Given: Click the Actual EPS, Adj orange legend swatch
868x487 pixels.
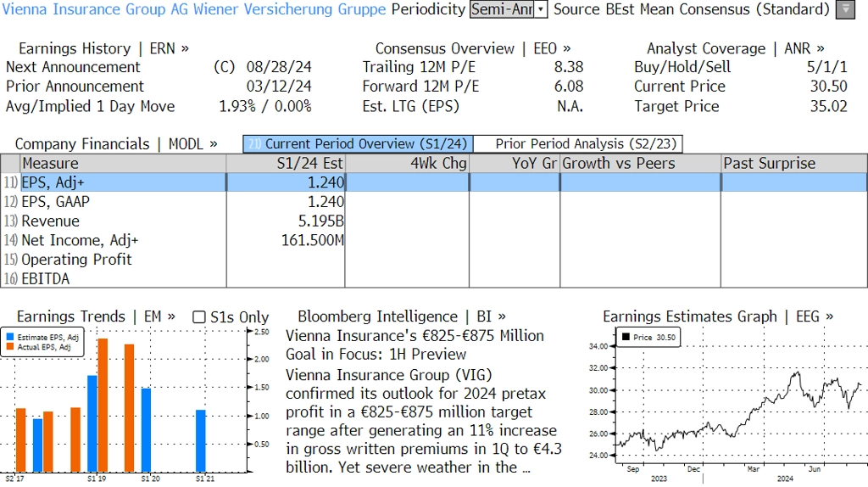Looking at the screenshot, I should [x=10, y=347].
